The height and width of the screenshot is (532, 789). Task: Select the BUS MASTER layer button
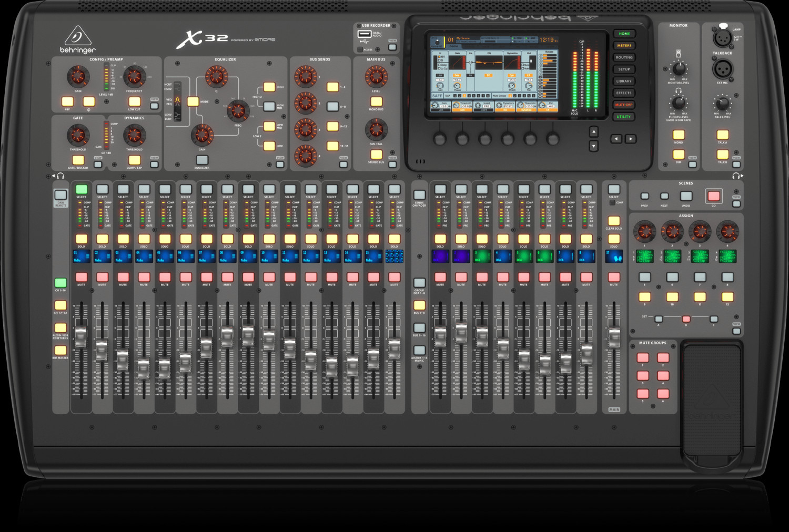(x=60, y=351)
